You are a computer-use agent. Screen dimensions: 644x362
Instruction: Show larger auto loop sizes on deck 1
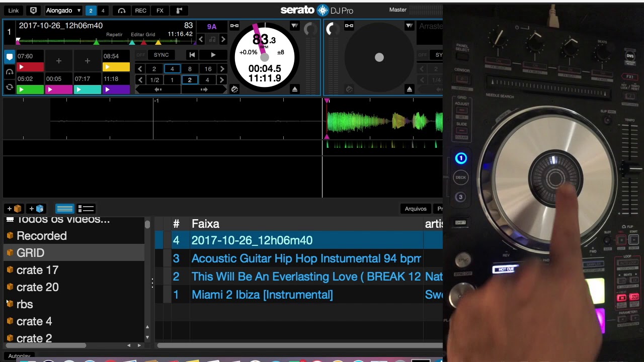[222, 69]
